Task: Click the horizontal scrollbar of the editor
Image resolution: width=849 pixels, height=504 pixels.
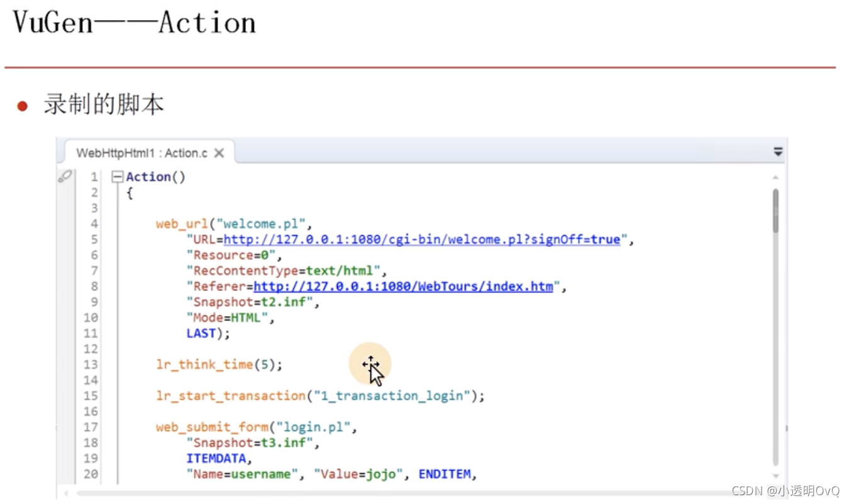Action: [402, 493]
